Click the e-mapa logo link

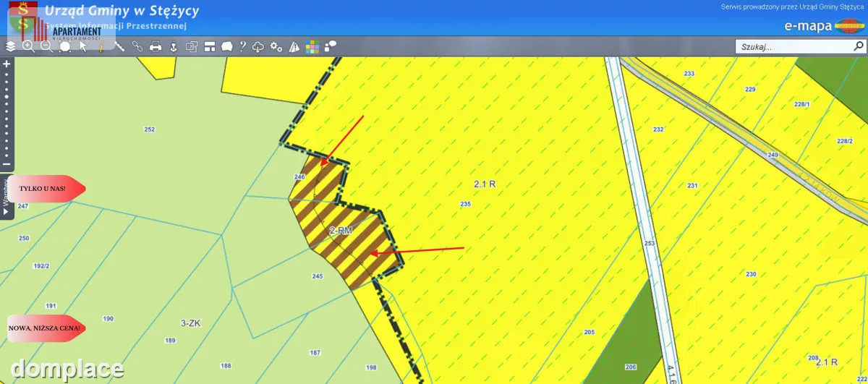pyautogui.click(x=825, y=27)
